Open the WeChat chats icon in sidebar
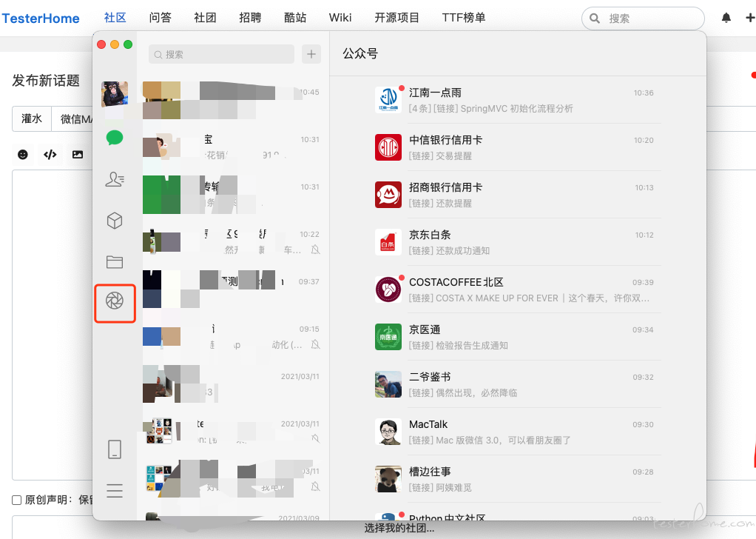756x539 pixels. click(115, 138)
